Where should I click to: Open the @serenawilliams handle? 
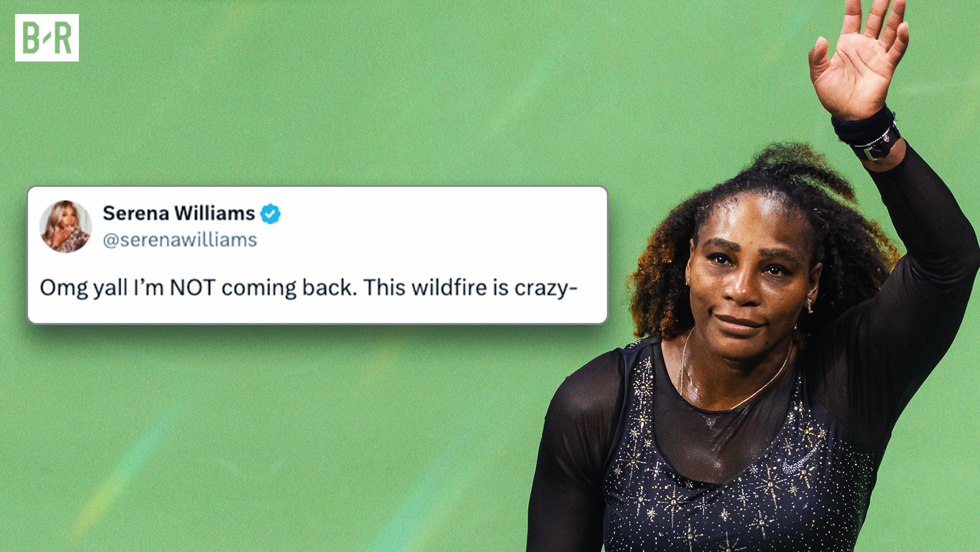tap(180, 240)
